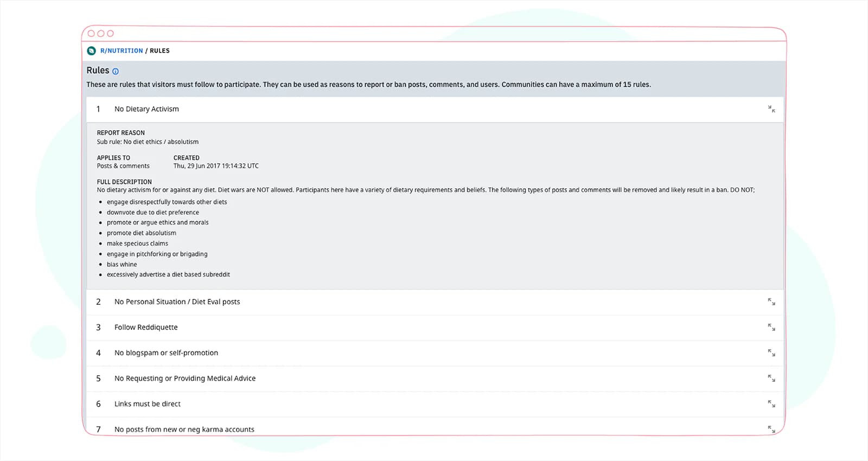Click the r/nutrition community avatar icon
Viewport: 868px width, 461px height.
click(91, 50)
